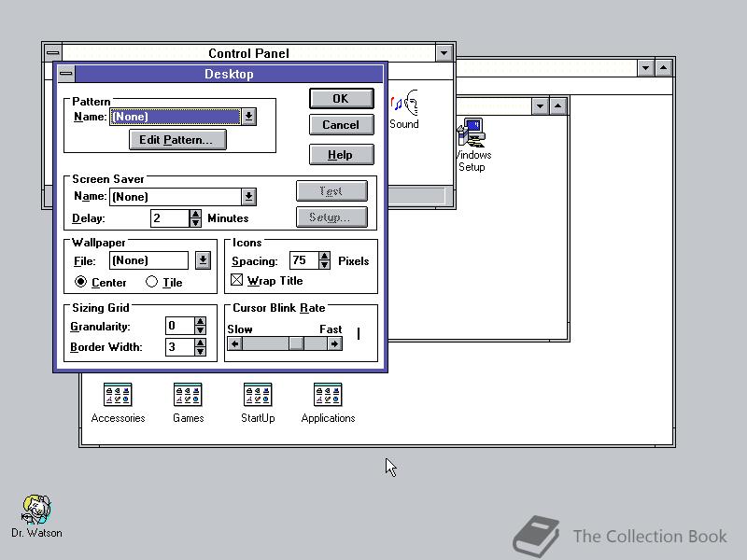Screen dimensions: 747x560
Task: Click the Border Width input field
Action: coord(179,347)
